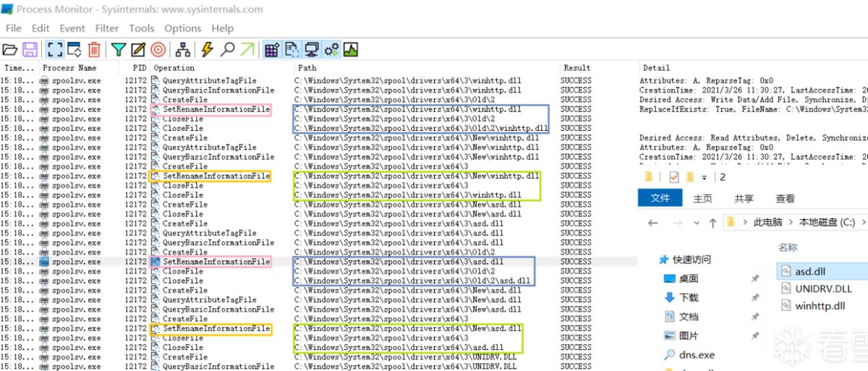Click the Explorer Up arrow button
The image size is (868, 371).
click(712, 222)
